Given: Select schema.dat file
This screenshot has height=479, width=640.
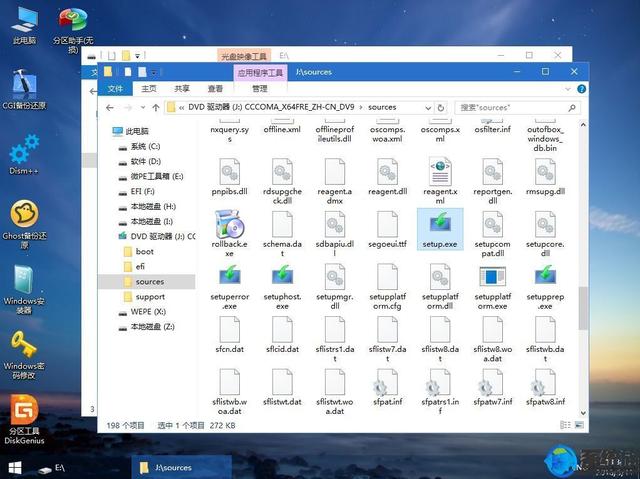Looking at the screenshot, I should 282,233.
